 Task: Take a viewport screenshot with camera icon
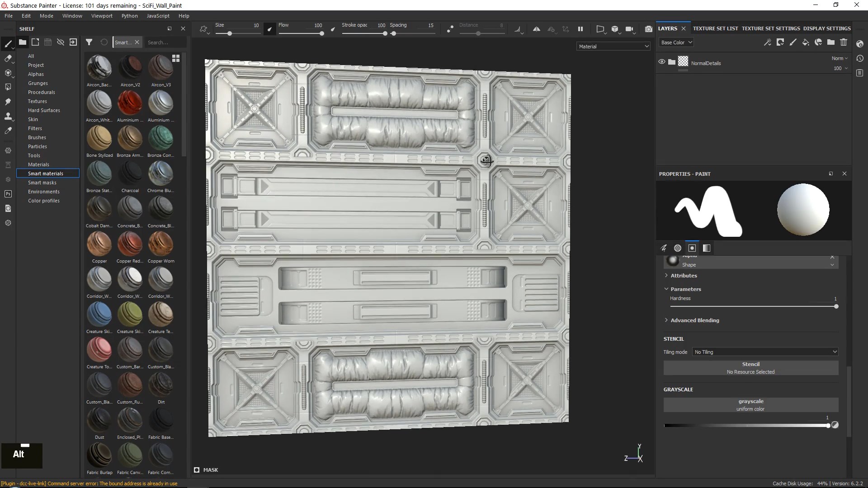coord(649,29)
